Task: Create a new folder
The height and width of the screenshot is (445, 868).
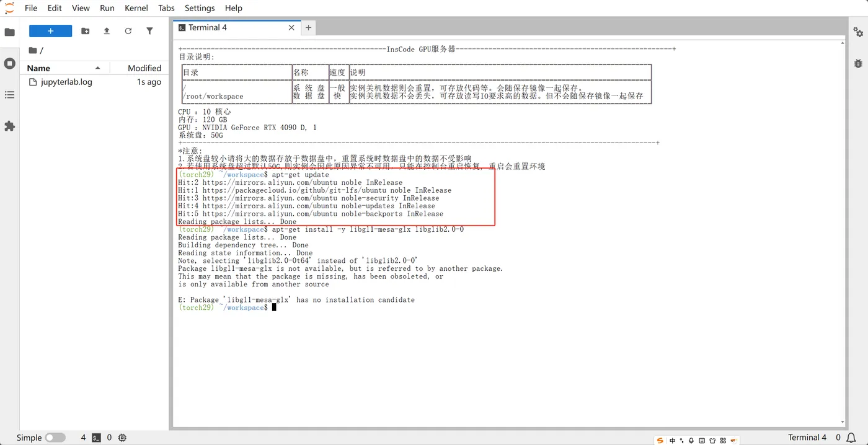Action: tap(86, 31)
